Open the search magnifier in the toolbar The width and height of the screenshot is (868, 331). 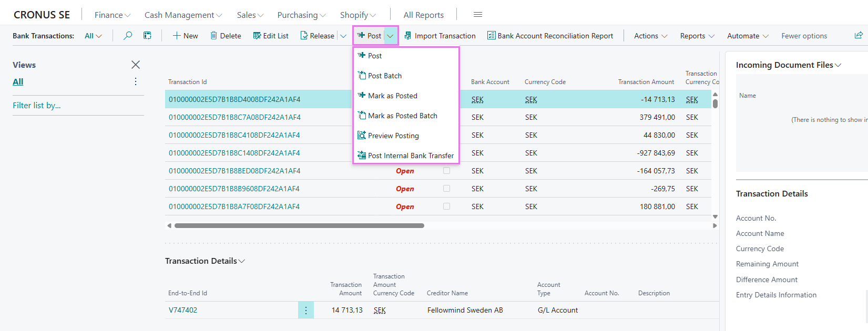[x=128, y=36]
